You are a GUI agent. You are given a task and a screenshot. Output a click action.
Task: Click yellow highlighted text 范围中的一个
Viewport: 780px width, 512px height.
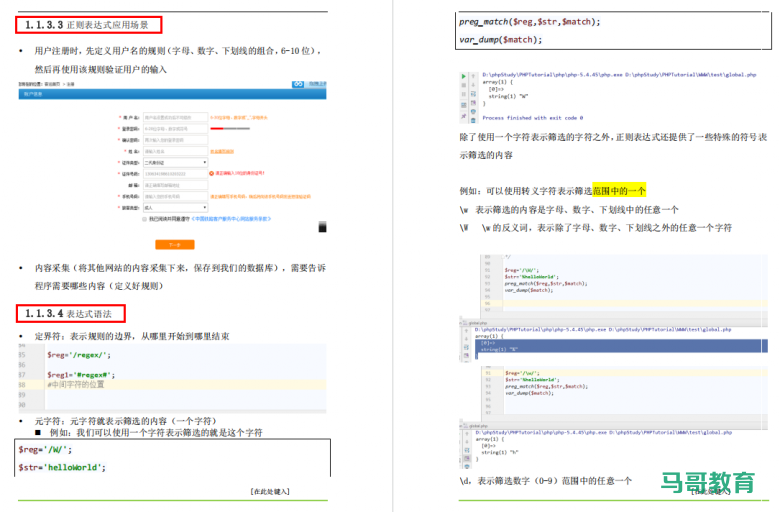tap(619, 190)
